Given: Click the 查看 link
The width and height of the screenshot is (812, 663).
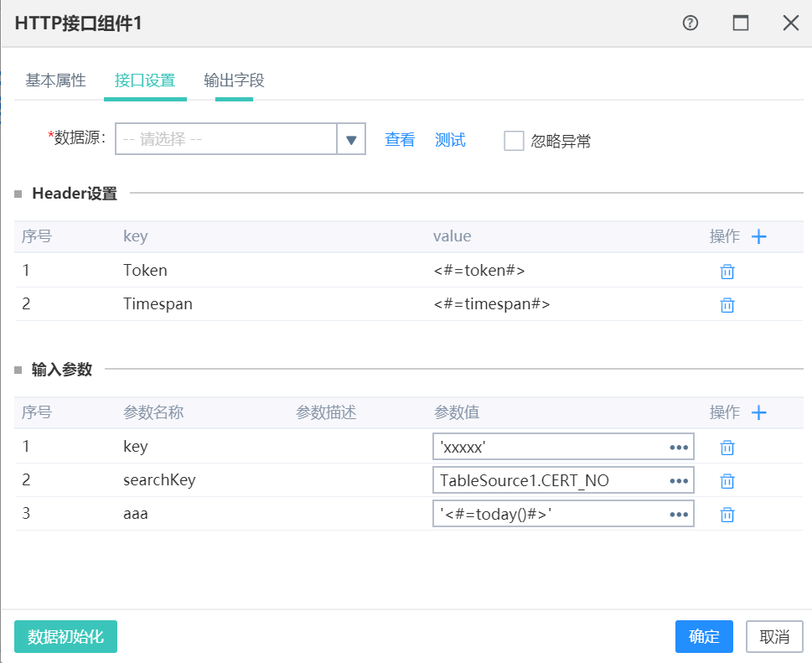Looking at the screenshot, I should pyautogui.click(x=400, y=139).
